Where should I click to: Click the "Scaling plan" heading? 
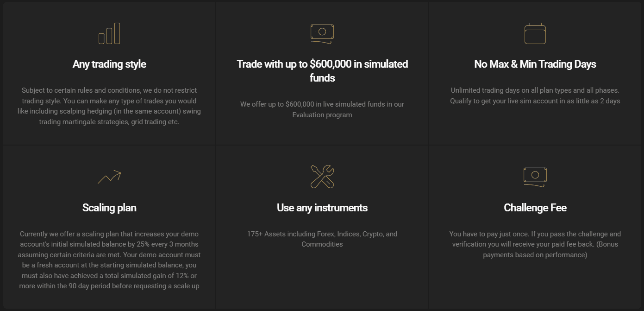[x=109, y=208]
